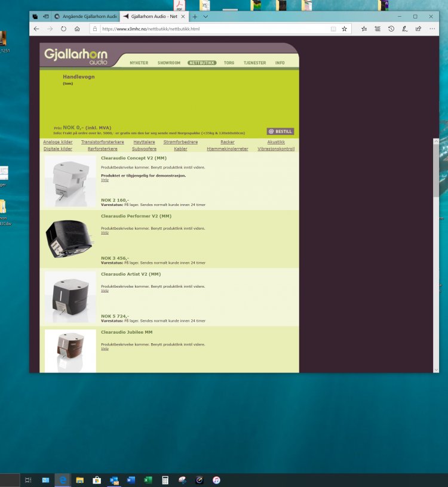Open the Edge settings ellipsis menu

click(432, 29)
